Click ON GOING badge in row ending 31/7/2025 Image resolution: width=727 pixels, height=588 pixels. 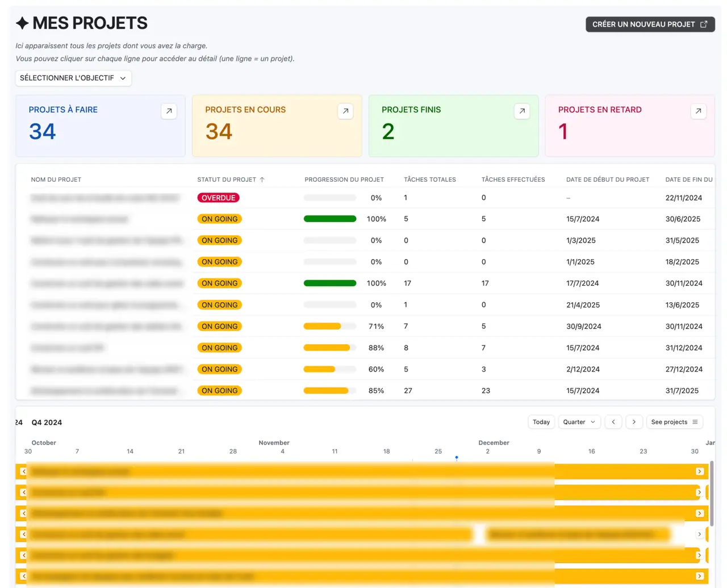pyautogui.click(x=220, y=391)
